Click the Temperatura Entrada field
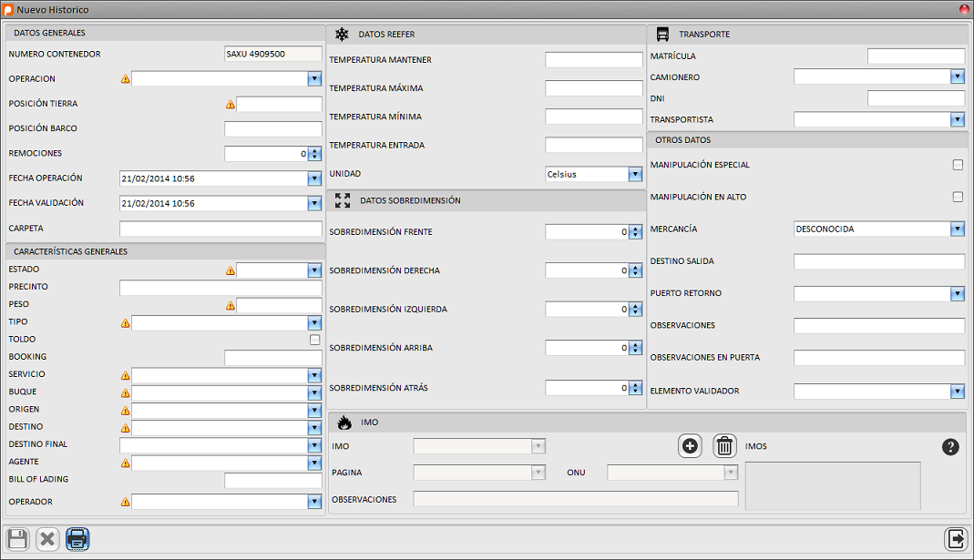The image size is (974, 560). pos(594,146)
